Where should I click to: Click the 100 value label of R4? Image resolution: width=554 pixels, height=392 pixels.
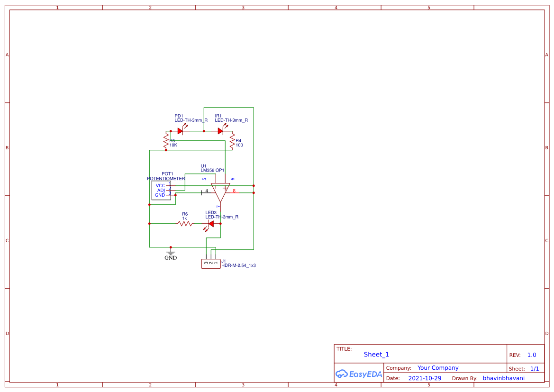(x=239, y=145)
